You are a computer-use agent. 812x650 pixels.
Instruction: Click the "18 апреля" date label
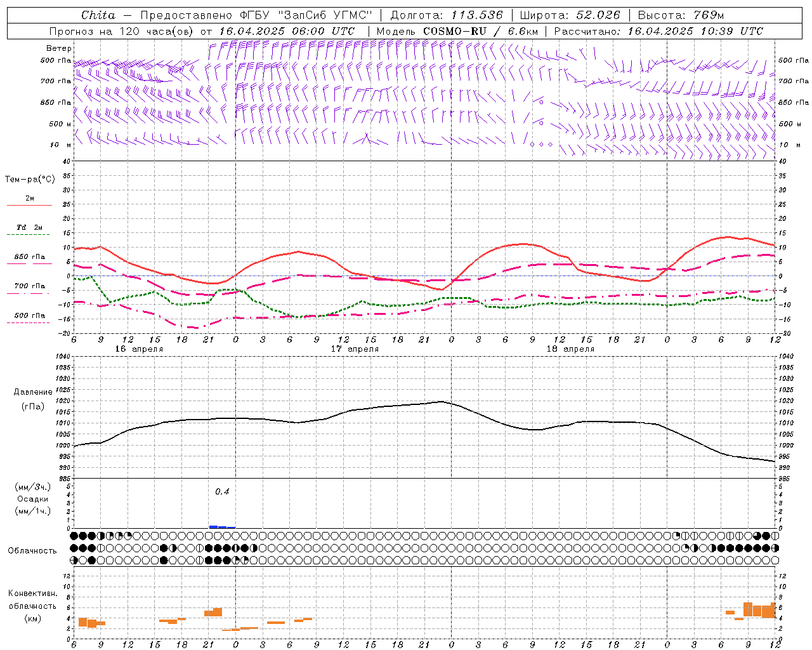570,349
